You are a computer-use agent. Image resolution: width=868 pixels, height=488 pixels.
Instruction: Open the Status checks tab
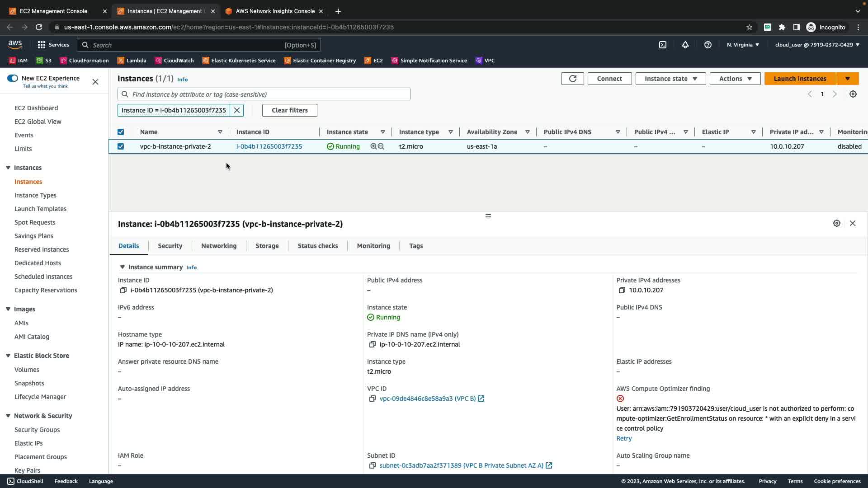click(x=317, y=246)
